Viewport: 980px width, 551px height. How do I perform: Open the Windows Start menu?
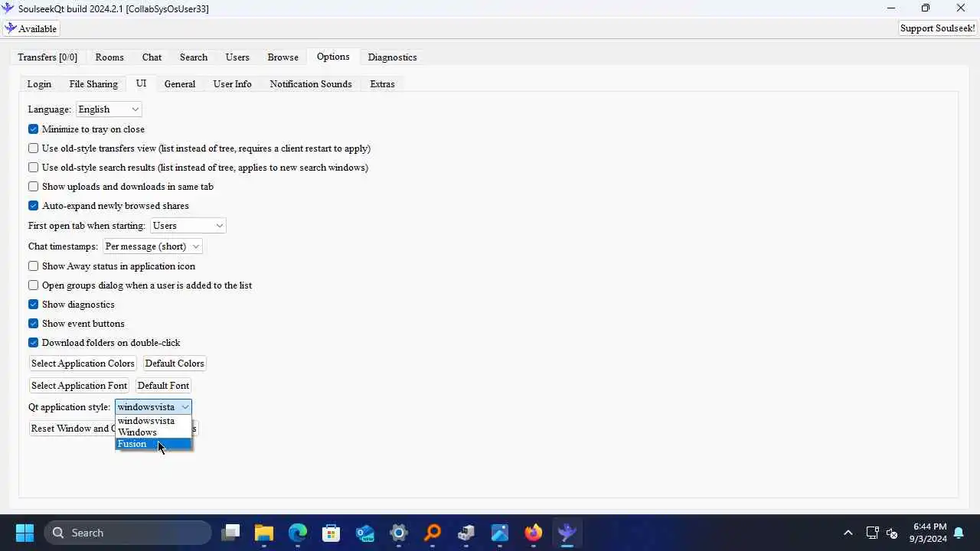click(x=24, y=533)
